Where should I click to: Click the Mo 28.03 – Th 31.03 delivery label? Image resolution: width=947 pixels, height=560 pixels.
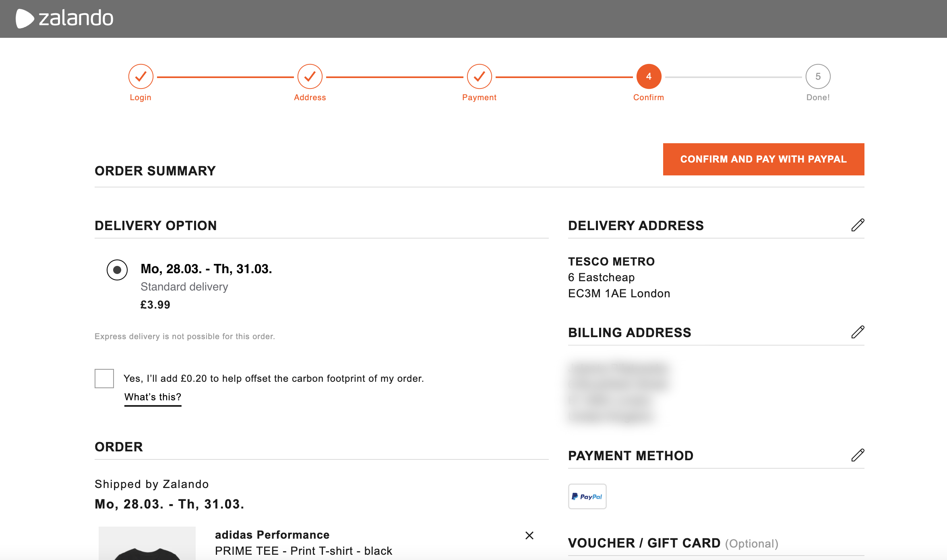(x=206, y=269)
